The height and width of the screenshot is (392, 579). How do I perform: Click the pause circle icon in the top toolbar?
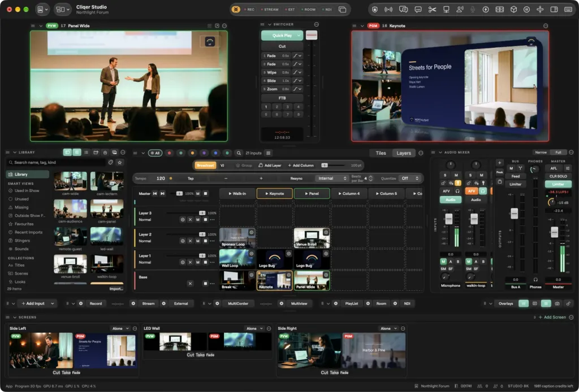pyautogui.click(x=526, y=10)
